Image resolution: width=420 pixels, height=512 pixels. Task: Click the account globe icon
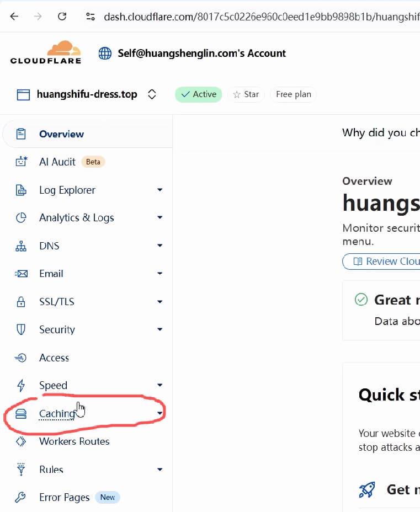pyautogui.click(x=105, y=53)
